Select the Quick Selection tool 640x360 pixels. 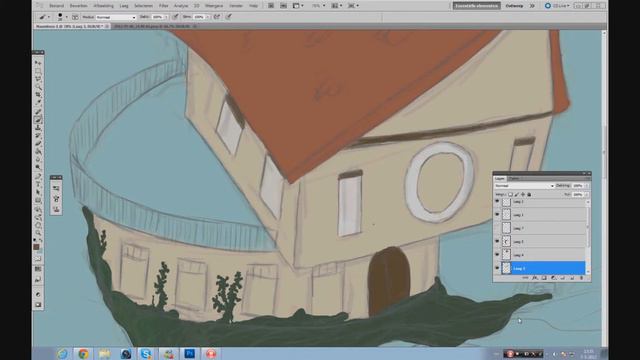[38, 87]
